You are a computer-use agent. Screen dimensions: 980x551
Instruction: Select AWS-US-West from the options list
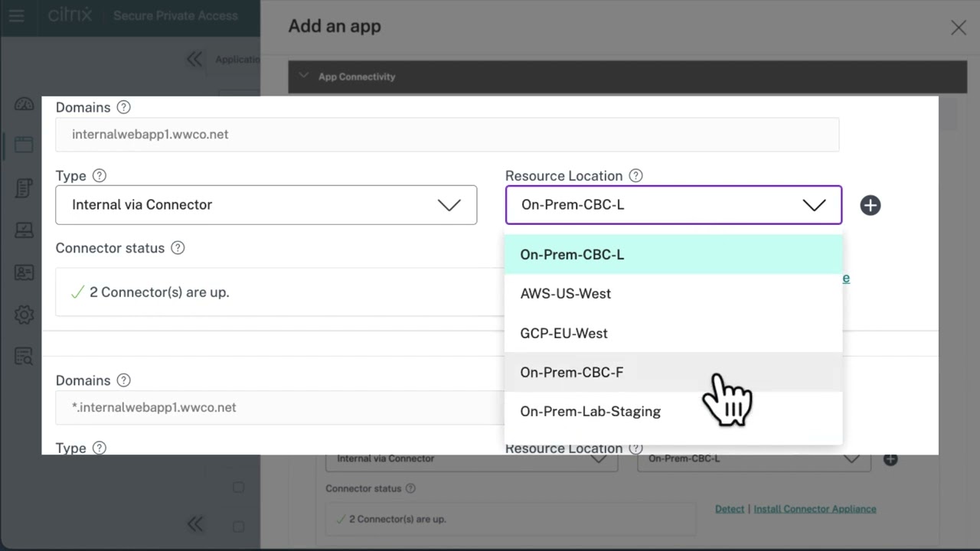(566, 293)
